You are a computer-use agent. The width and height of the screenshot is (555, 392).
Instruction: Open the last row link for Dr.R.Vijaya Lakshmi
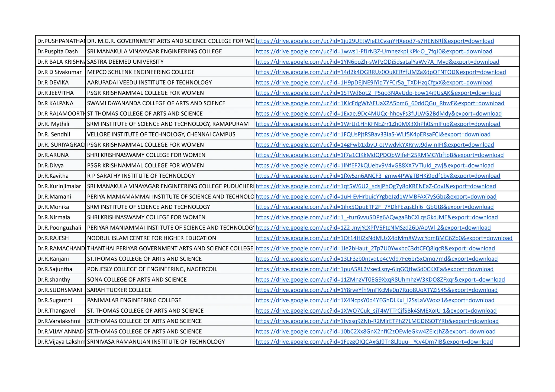(374, 342)
